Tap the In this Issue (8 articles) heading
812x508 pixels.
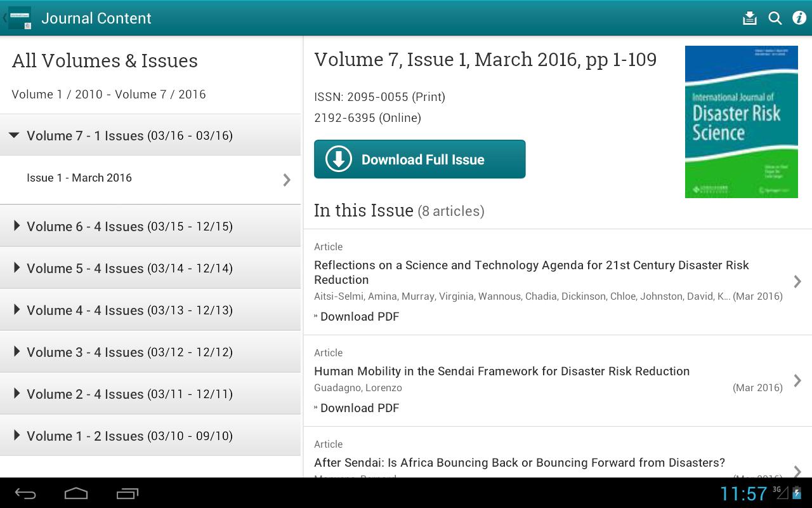(x=399, y=210)
